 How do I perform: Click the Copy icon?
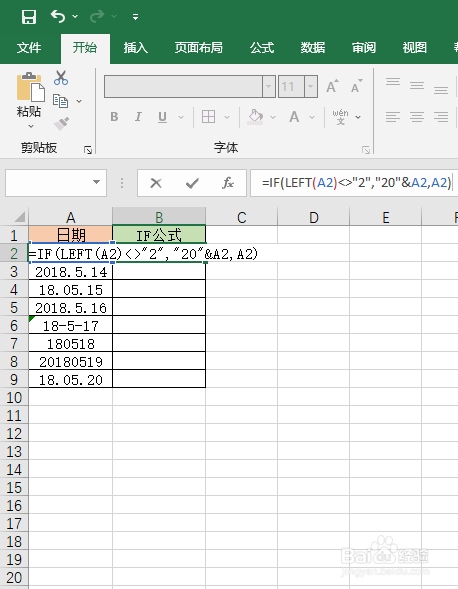pyautogui.click(x=60, y=101)
